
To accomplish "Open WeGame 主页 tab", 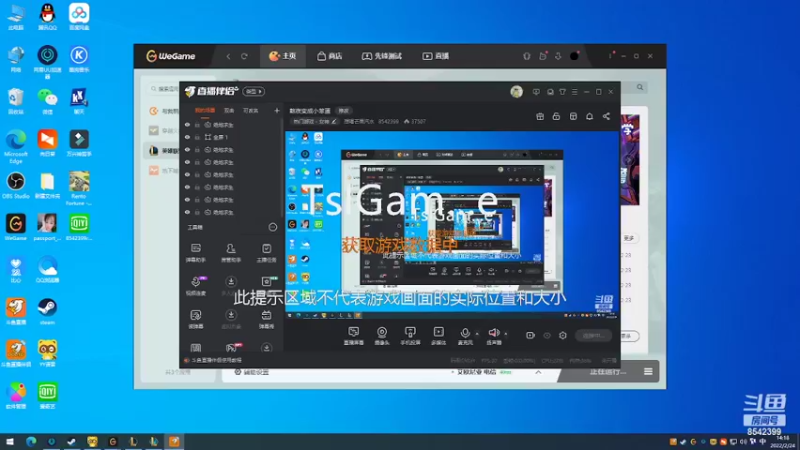I will 283,56.
